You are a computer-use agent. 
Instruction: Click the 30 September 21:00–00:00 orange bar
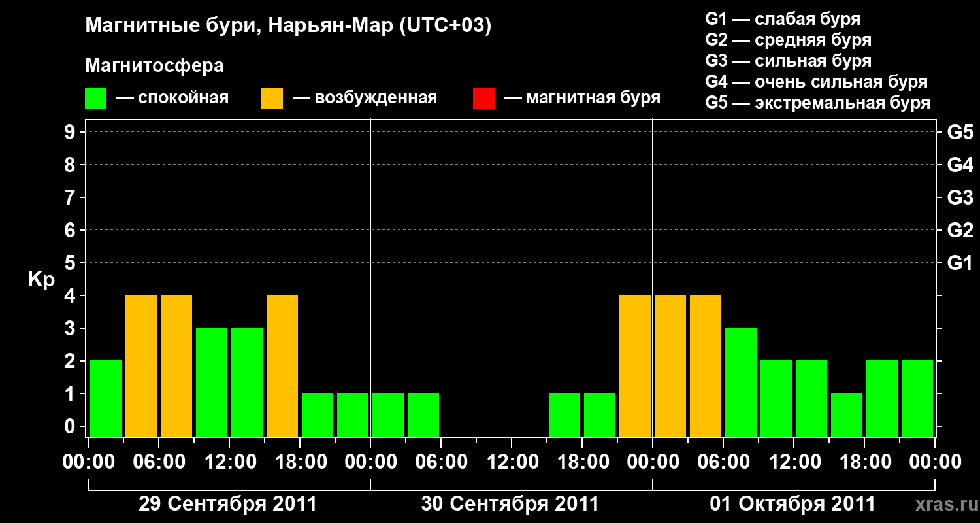pyautogui.click(x=635, y=365)
